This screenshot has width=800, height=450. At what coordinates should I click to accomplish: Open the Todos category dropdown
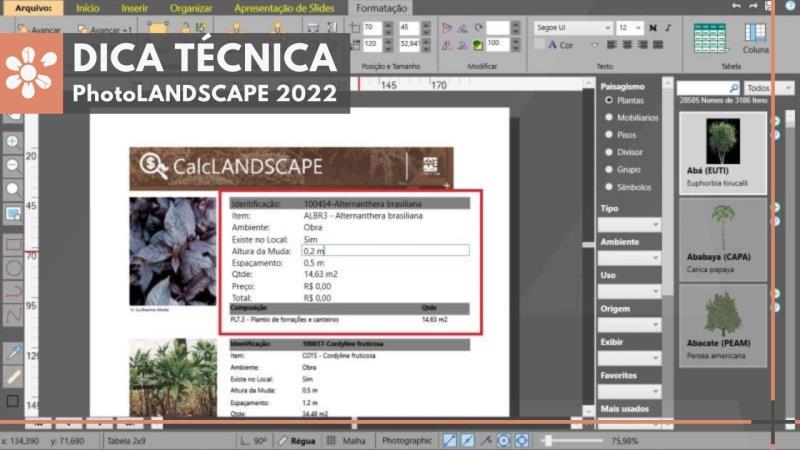769,88
